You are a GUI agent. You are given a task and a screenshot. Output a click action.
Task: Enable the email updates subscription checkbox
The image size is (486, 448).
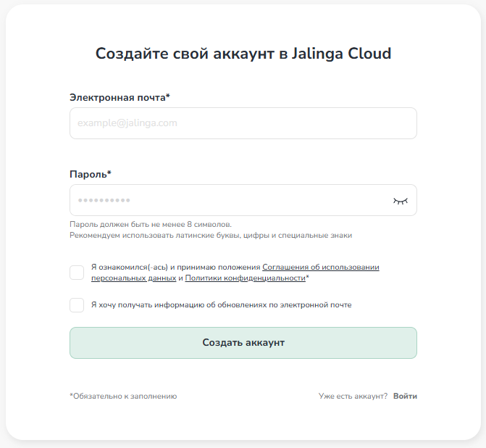[x=77, y=305]
